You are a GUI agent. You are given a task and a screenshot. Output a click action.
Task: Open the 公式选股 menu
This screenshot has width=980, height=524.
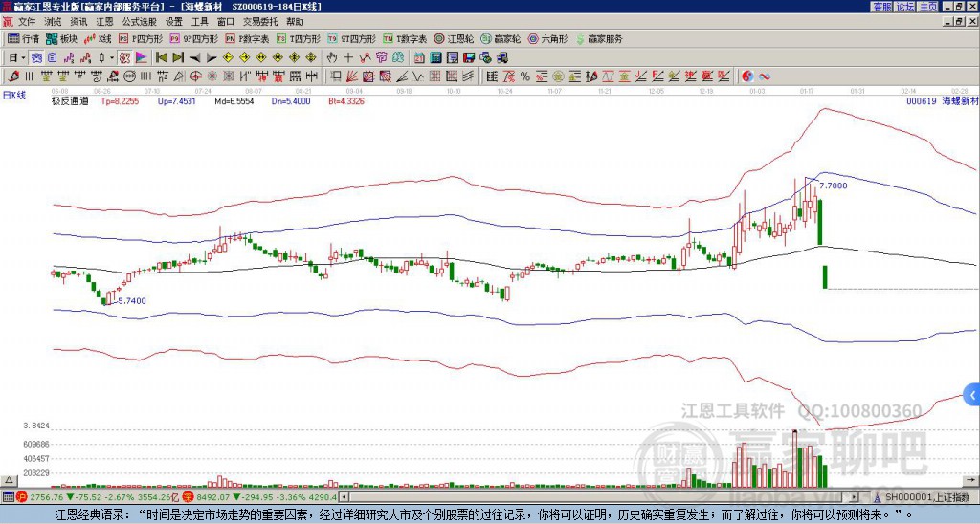point(140,22)
